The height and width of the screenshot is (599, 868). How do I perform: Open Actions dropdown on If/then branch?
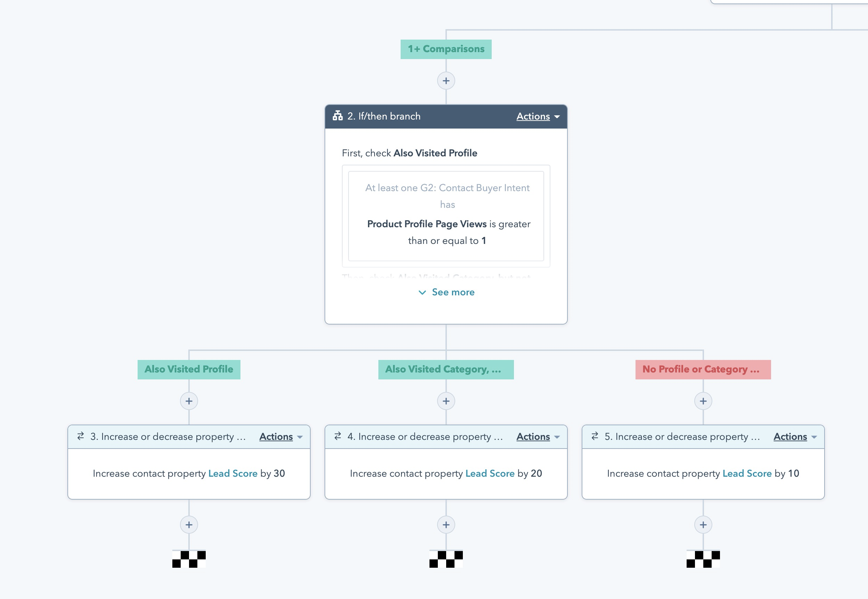coord(538,116)
